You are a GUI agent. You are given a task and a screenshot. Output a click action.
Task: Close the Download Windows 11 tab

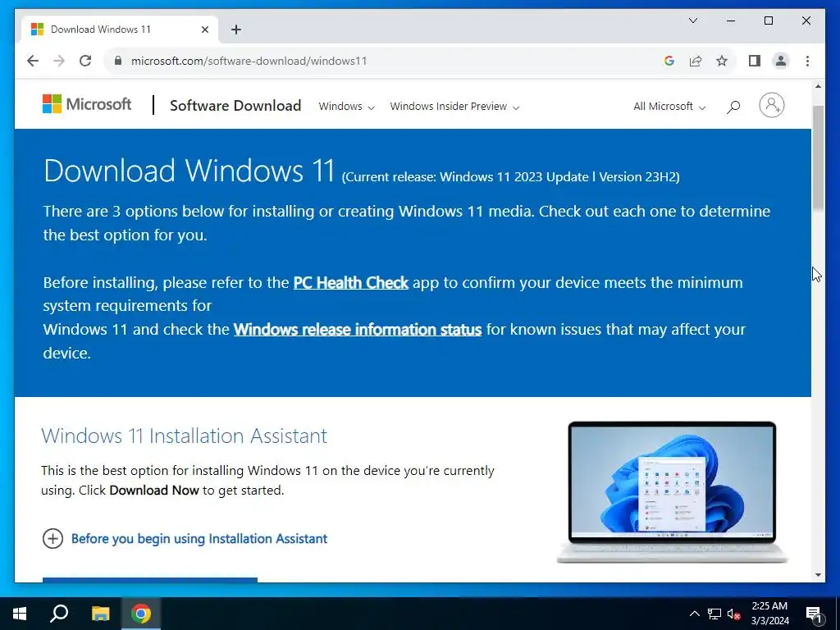pos(204,30)
